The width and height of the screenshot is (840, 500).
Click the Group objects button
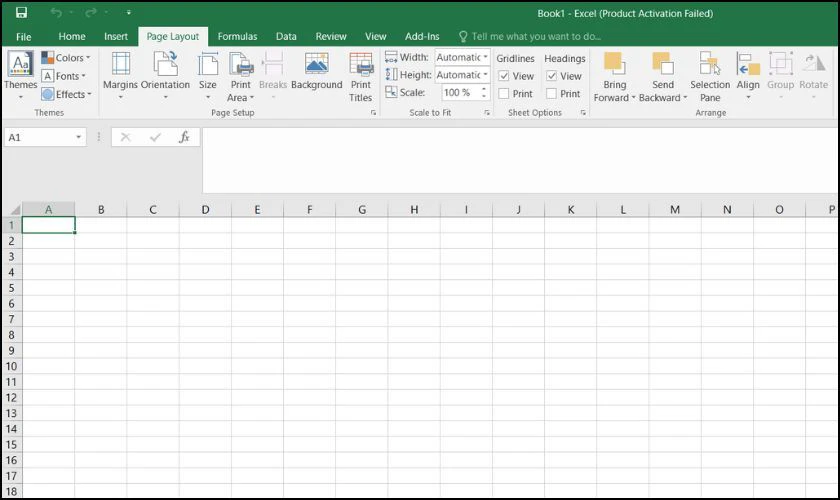tap(781, 76)
